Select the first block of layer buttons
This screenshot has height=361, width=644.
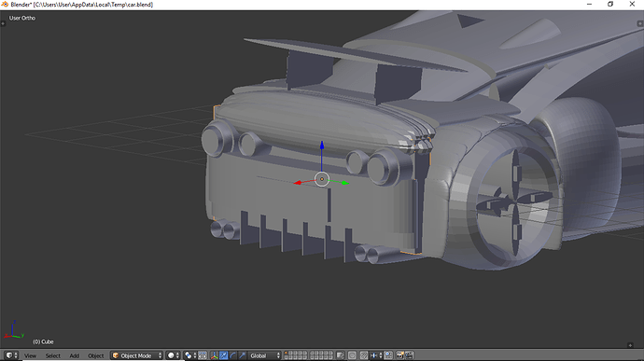click(x=296, y=355)
